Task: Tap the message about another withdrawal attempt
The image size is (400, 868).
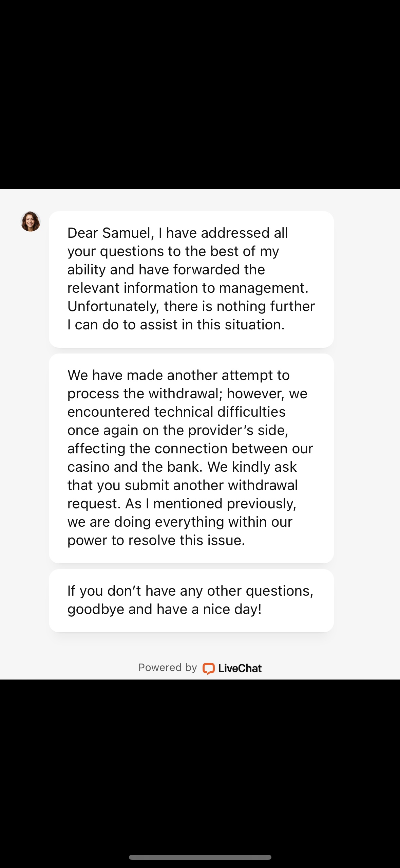Action: tap(191, 458)
